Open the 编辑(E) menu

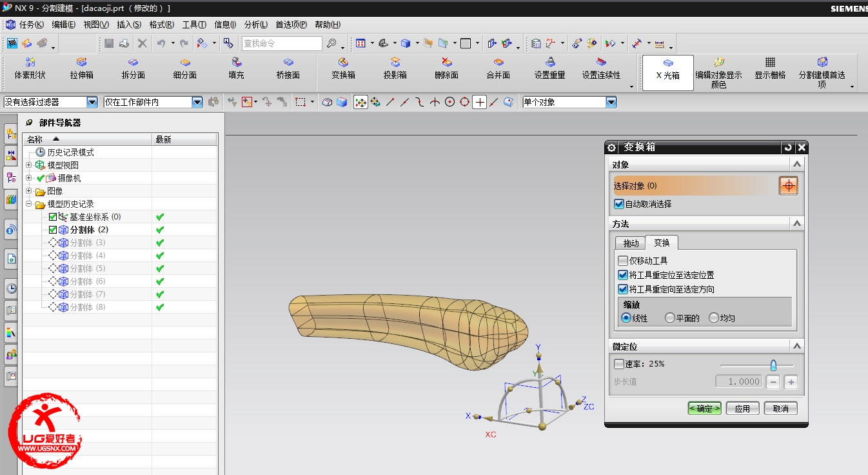point(64,25)
